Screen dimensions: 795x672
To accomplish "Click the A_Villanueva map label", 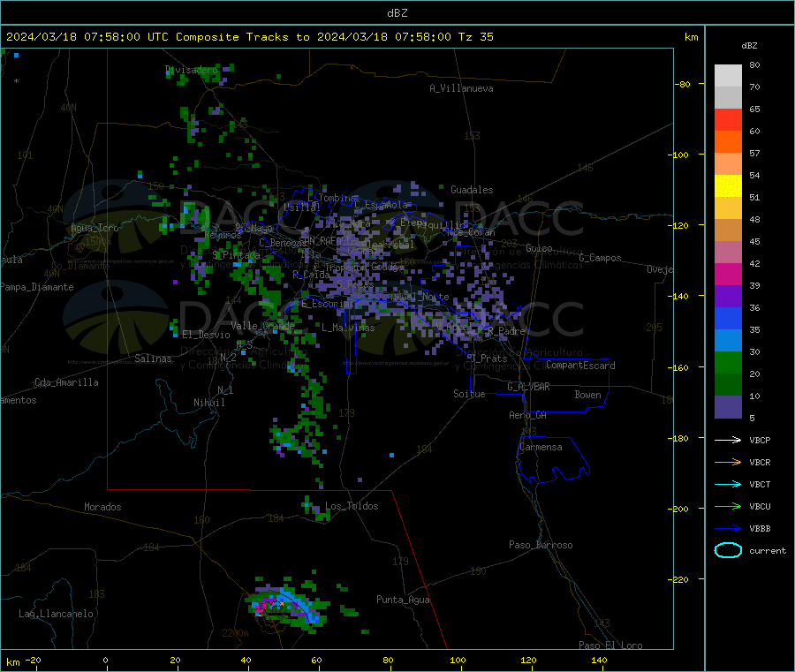I will [x=461, y=88].
